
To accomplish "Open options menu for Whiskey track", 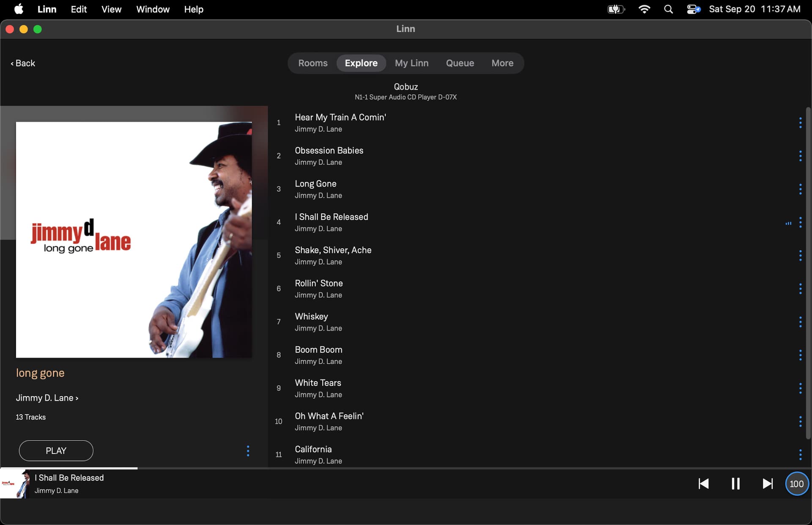I will coord(800,322).
